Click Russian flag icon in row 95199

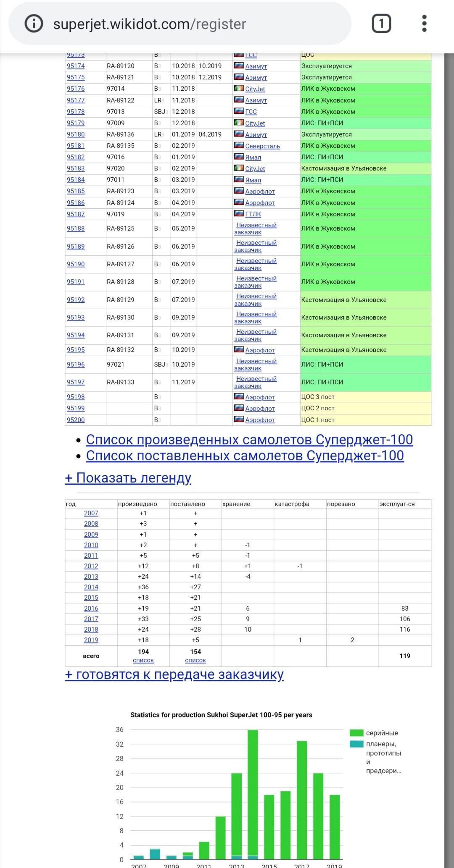(239, 408)
